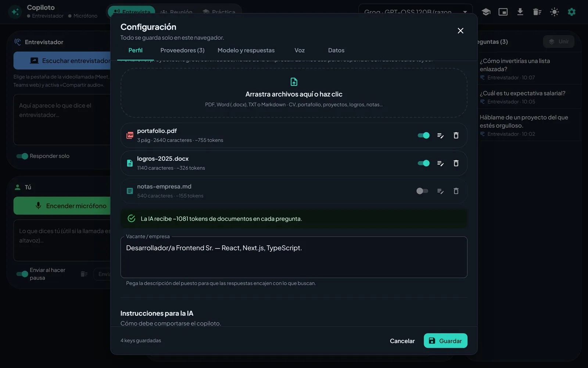The width and height of the screenshot is (588, 368).
Task: Open the Modelo y respuestas tab
Action: tap(246, 50)
